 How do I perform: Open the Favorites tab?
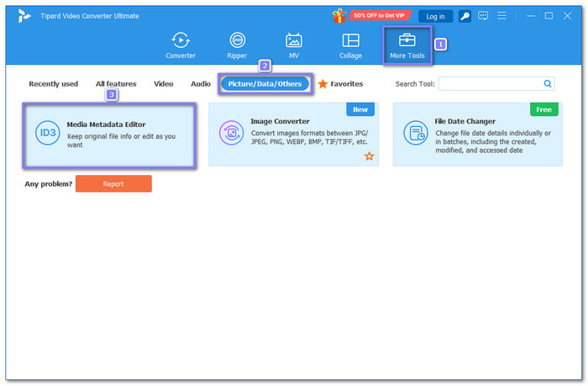click(340, 84)
